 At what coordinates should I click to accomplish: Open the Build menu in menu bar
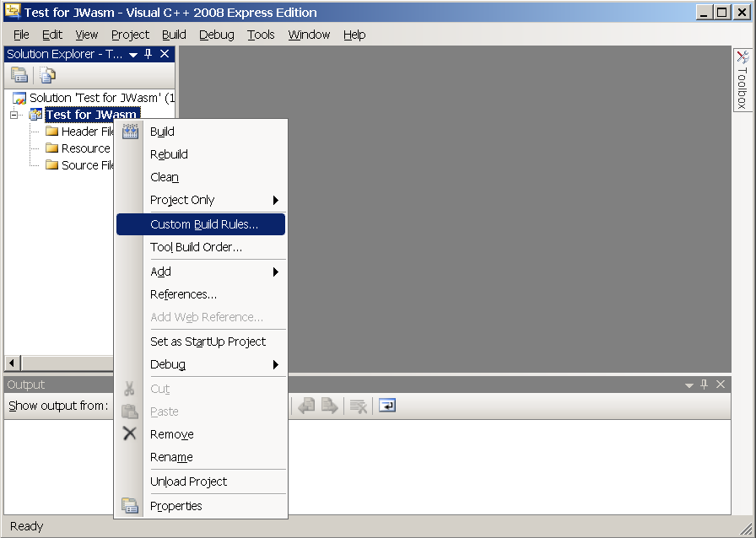[x=174, y=35]
